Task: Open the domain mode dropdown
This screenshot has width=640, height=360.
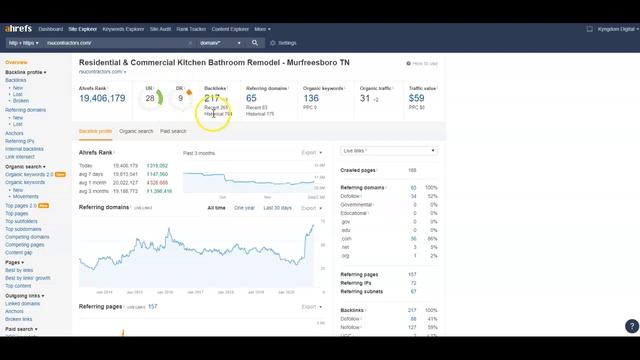Action: 220,43
